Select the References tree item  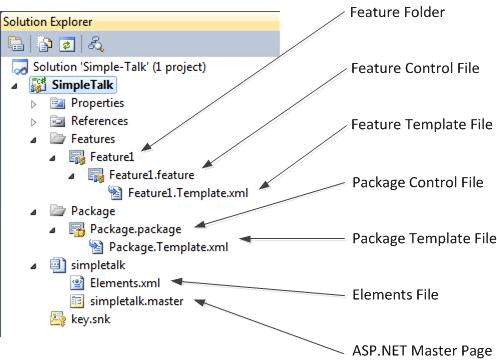click(x=100, y=121)
